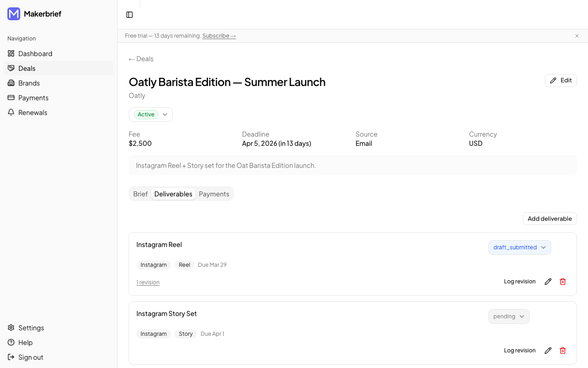Open the Subscribe link in the trial banner
Viewport: 588px width, 368px height.
pyautogui.click(x=219, y=35)
